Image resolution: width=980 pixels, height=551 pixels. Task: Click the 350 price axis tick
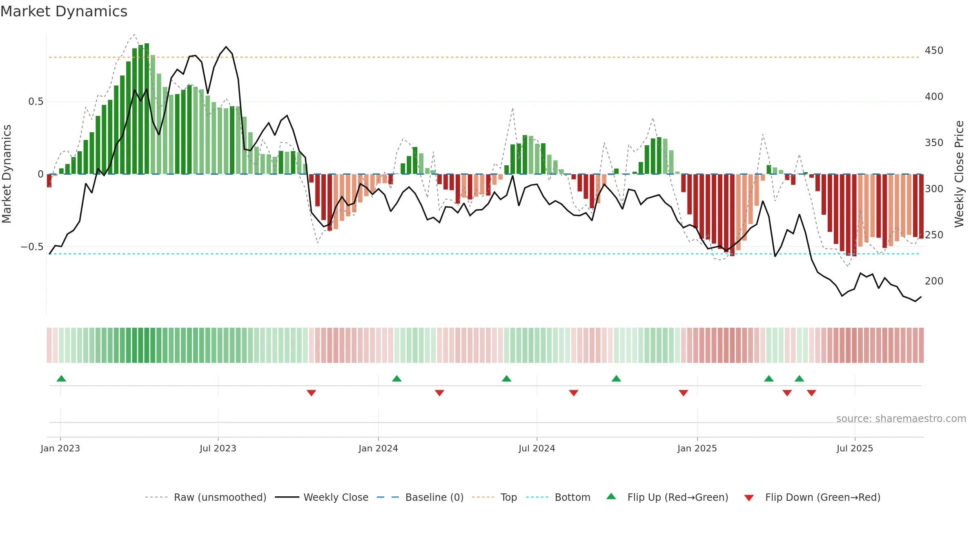934,143
